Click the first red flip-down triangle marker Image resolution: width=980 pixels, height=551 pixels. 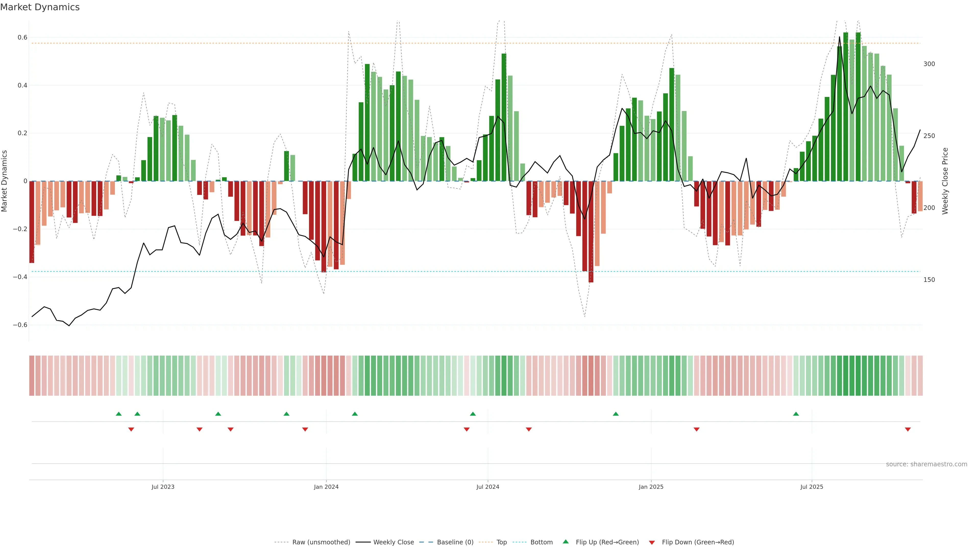tap(131, 429)
